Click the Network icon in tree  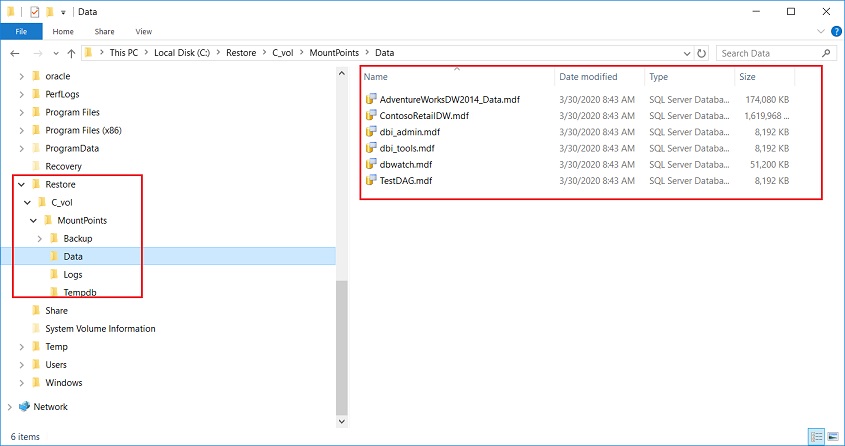coord(24,407)
